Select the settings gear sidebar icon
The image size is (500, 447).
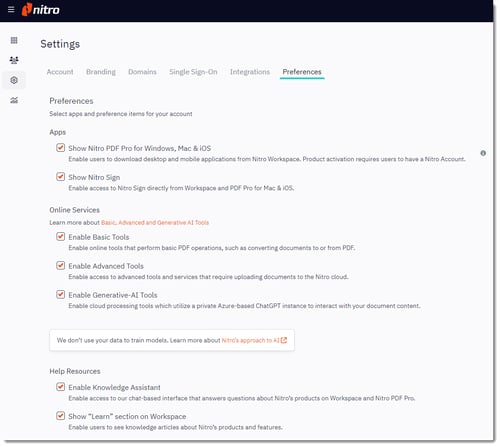14,80
